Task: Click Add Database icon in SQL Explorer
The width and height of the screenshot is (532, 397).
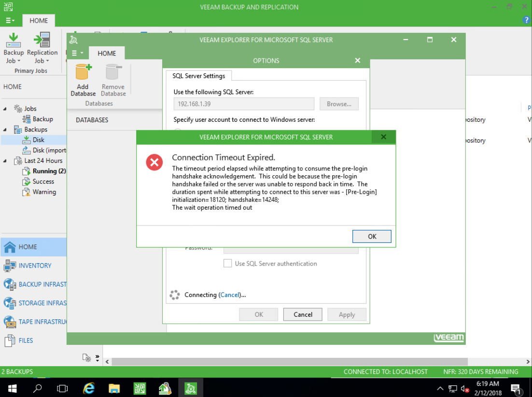Action: point(83,81)
